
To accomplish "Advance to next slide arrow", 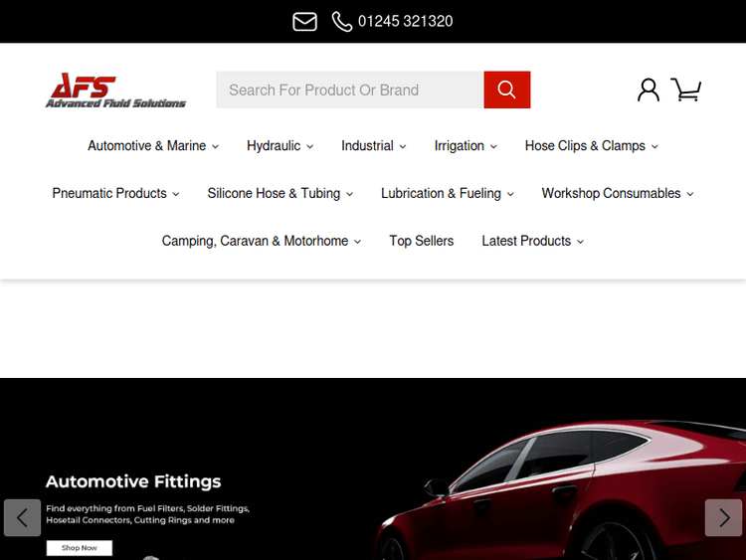I will pyautogui.click(x=723, y=517).
